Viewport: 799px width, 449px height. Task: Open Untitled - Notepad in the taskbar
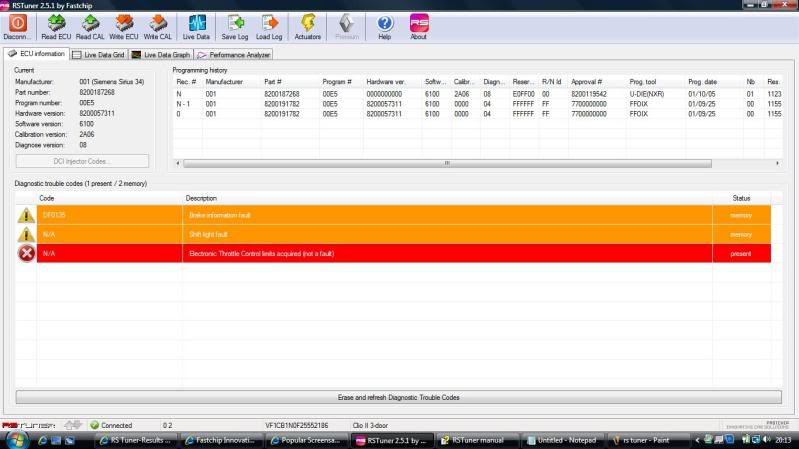coord(564,439)
